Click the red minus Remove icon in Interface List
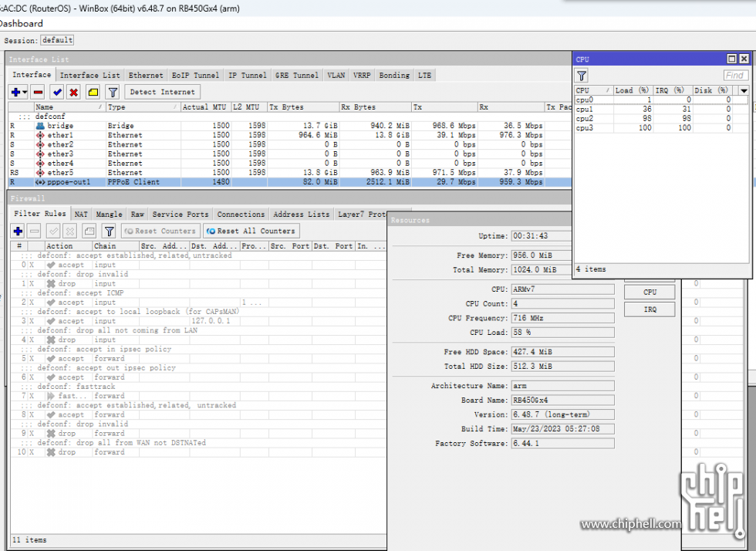Screen dimensions: 756x551 [x=38, y=92]
